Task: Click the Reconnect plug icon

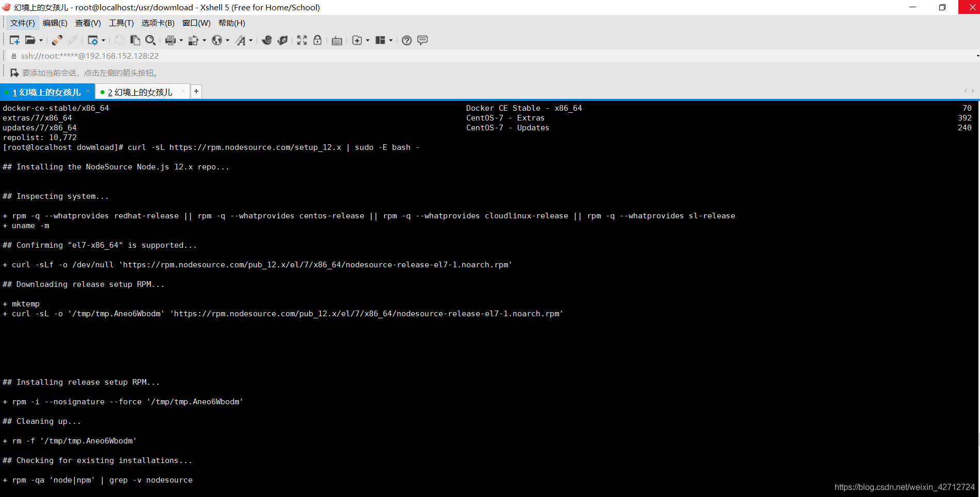Action: 57,40
